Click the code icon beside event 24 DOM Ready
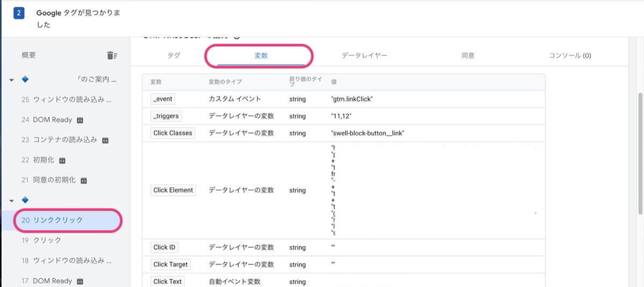The width and height of the screenshot is (644, 287). coord(80,120)
